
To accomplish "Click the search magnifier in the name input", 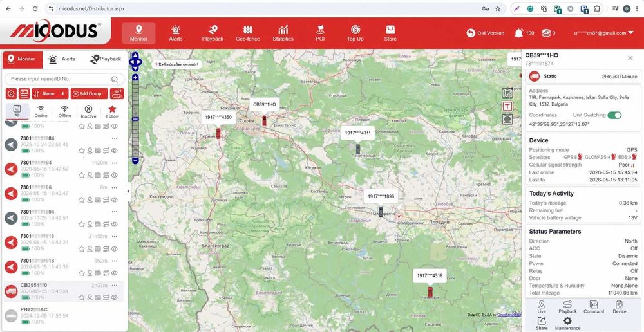I will pyautogui.click(x=115, y=79).
